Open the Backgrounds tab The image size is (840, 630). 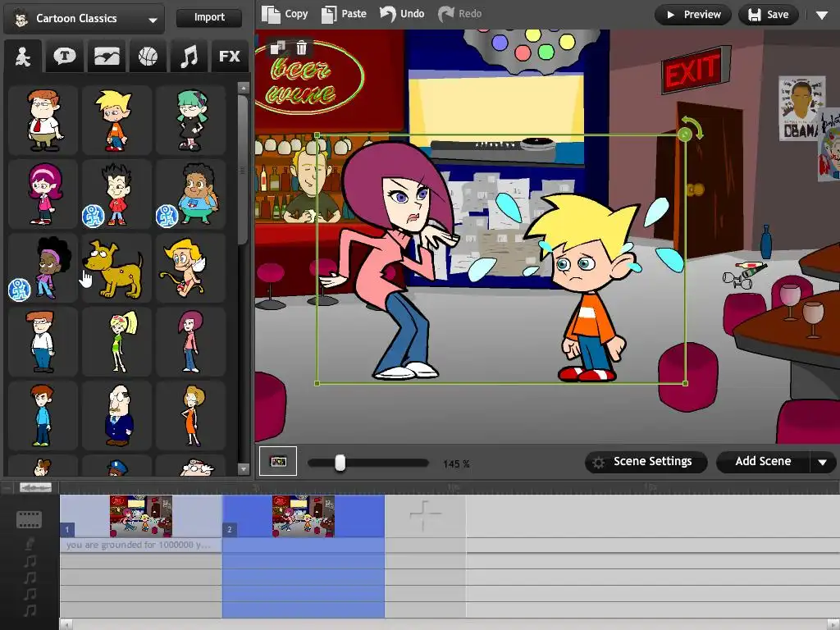pos(106,57)
